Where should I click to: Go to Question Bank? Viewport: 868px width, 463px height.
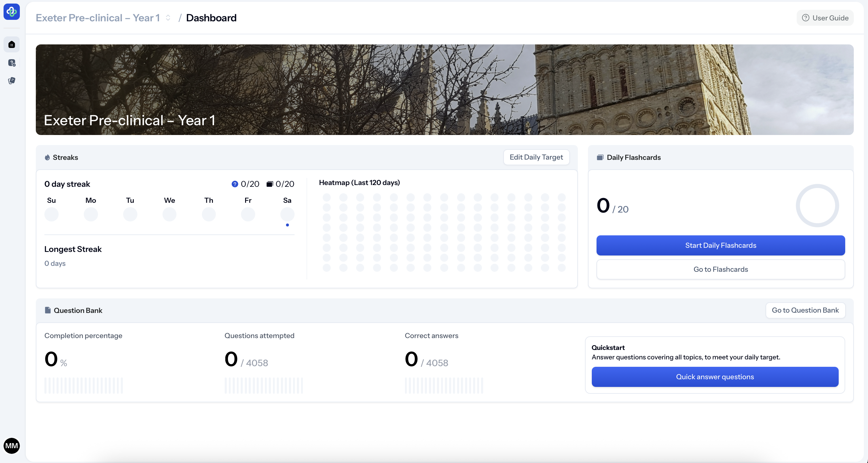coord(805,310)
